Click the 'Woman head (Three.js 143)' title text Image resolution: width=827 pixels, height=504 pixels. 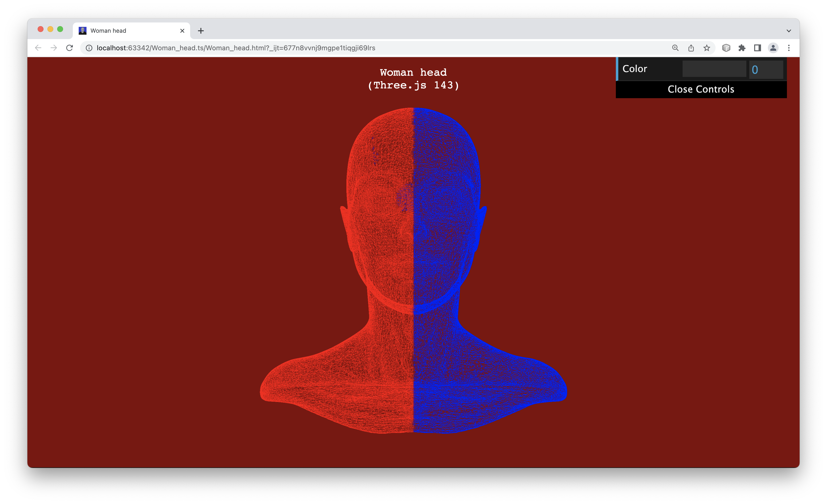click(x=413, y=79)
